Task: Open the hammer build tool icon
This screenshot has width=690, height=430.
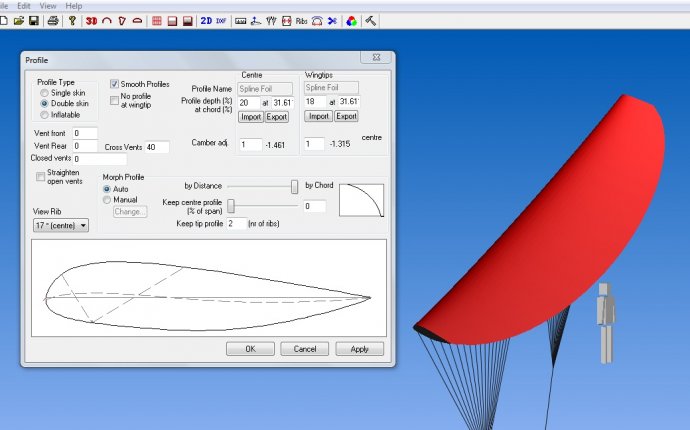Action: [x=371, y=21]
